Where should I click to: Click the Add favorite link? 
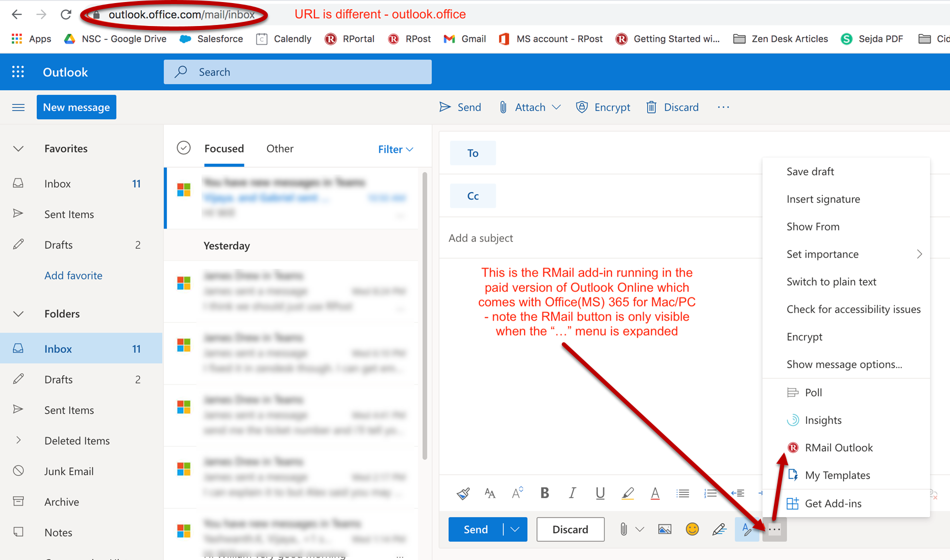[x=73, y=275]
